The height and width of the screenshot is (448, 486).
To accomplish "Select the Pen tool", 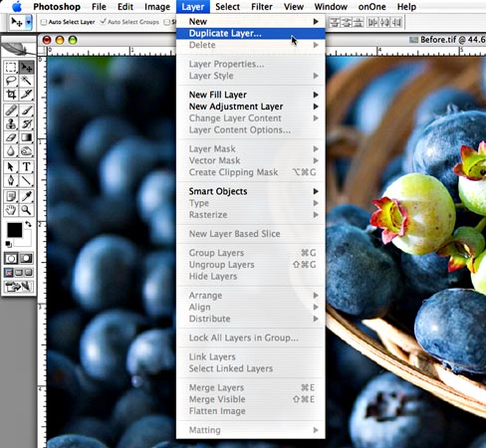I will [11, 180].
